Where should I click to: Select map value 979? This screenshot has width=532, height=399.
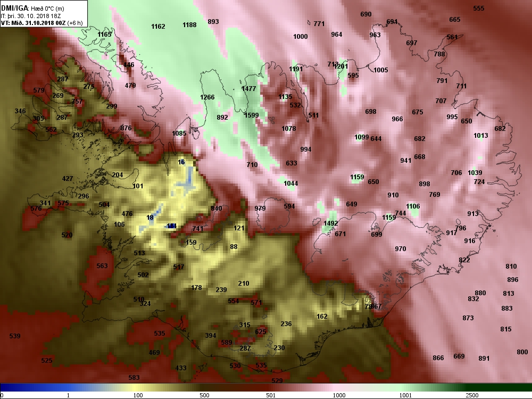point(260,209)
